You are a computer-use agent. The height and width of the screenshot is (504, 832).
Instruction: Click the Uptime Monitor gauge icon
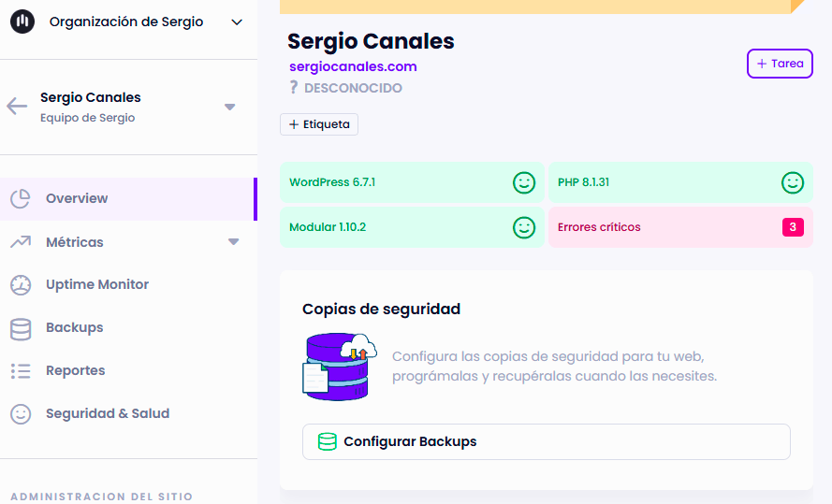[21, 285]
